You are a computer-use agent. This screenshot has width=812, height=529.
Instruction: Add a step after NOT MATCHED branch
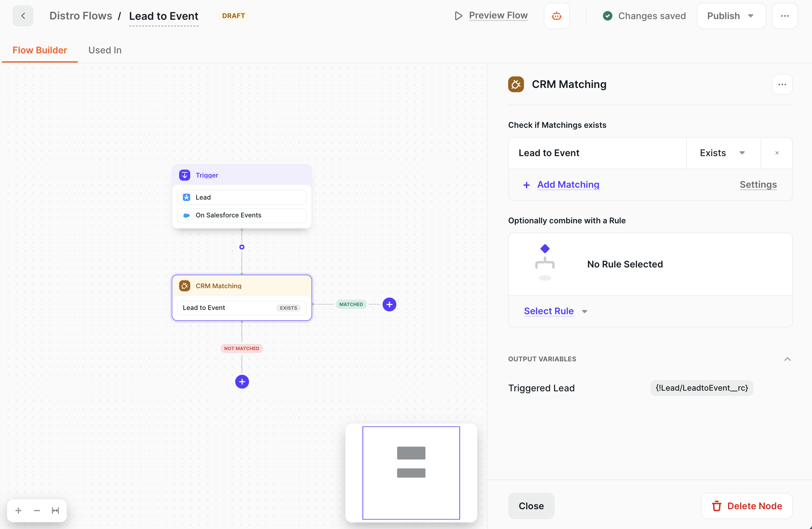coord(242,382)
